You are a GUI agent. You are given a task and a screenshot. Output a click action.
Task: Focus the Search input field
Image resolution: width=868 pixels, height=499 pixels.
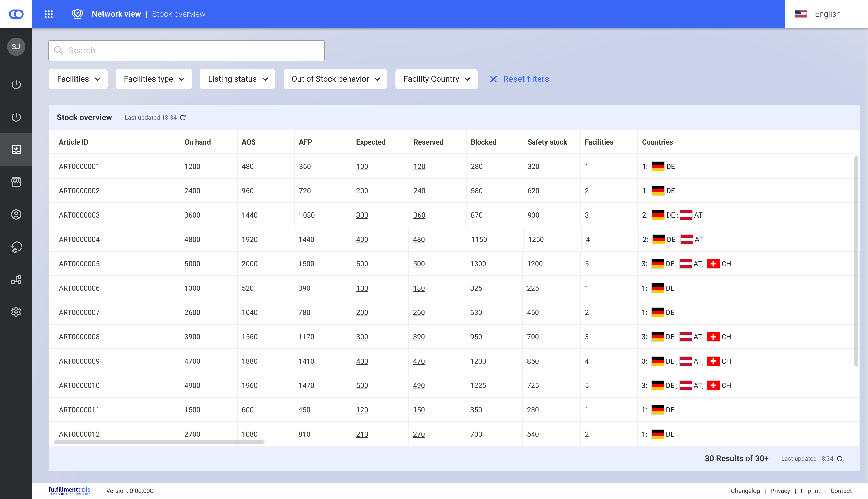pyautogui.click(x=186, y=51)
